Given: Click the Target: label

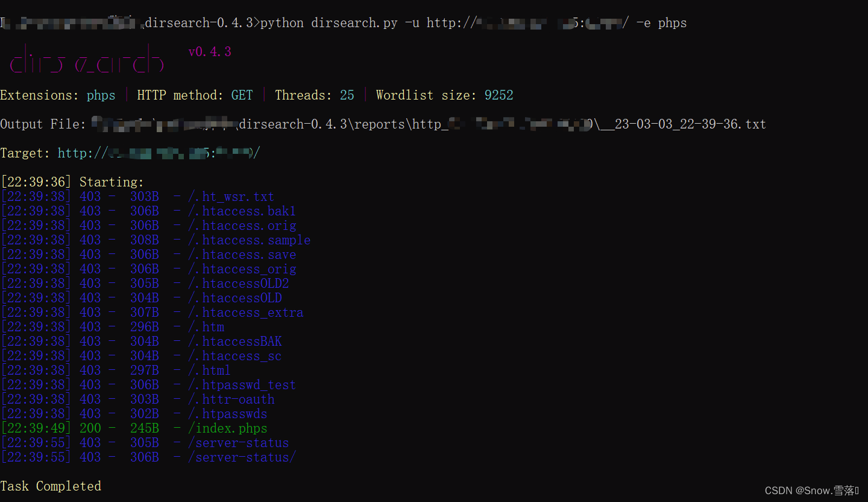Looking at the screenshot, I should (x=25, y=153).
